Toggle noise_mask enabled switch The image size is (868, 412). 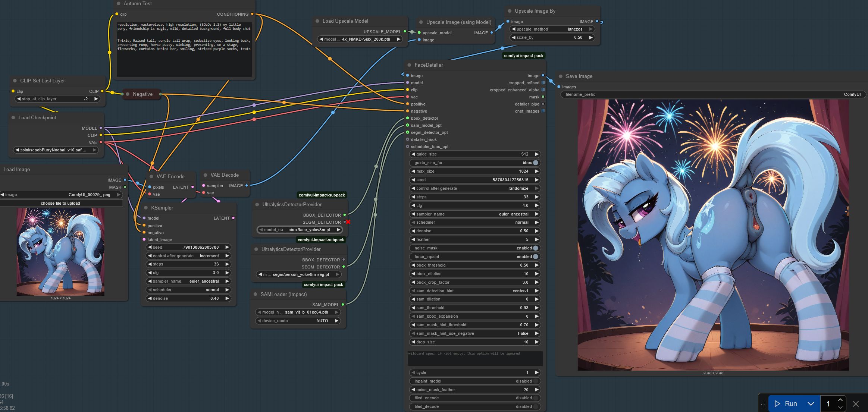click(x=536, y=248)
